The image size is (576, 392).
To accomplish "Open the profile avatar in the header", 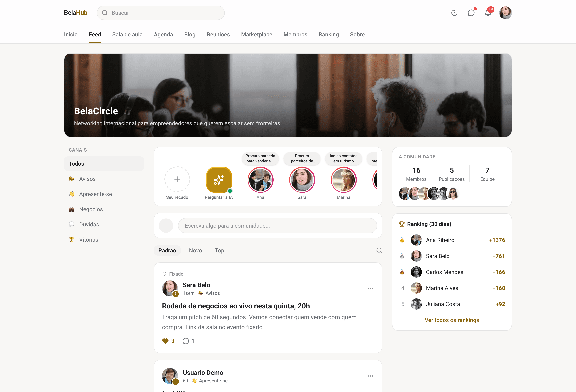I will pos(505,13).
